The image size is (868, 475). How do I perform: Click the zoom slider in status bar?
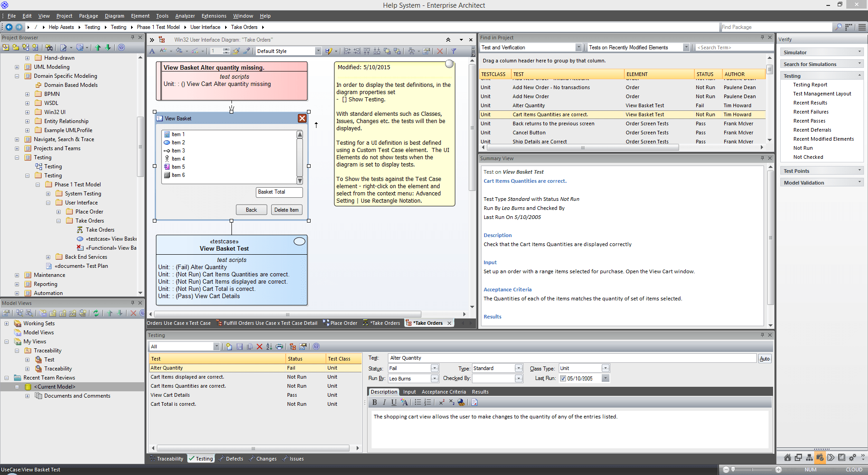pos(752,470)
